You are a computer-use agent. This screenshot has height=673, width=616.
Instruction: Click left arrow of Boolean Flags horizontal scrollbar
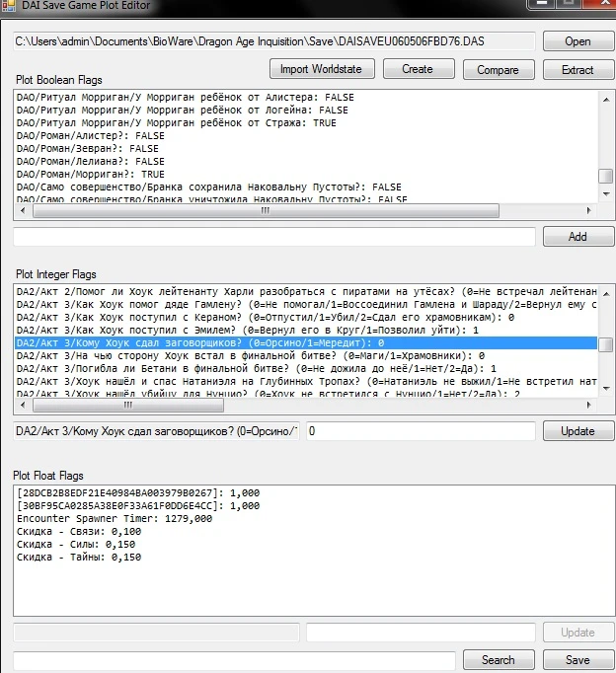pos(23,210)
